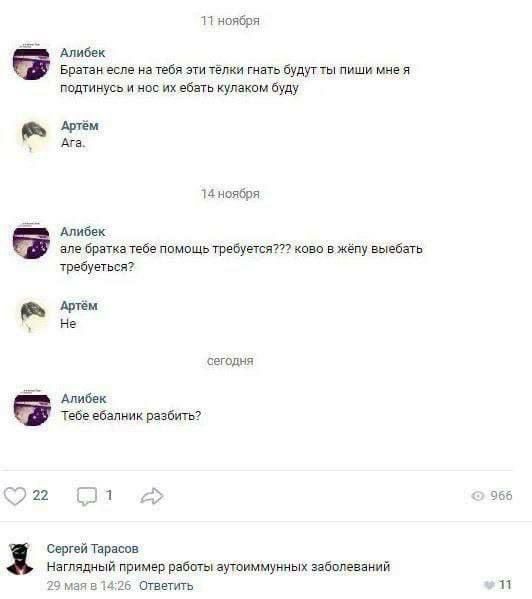This screenshot has width=532, height=599.
Task: Like the post with the heart icon
Action: pos(15,496)
